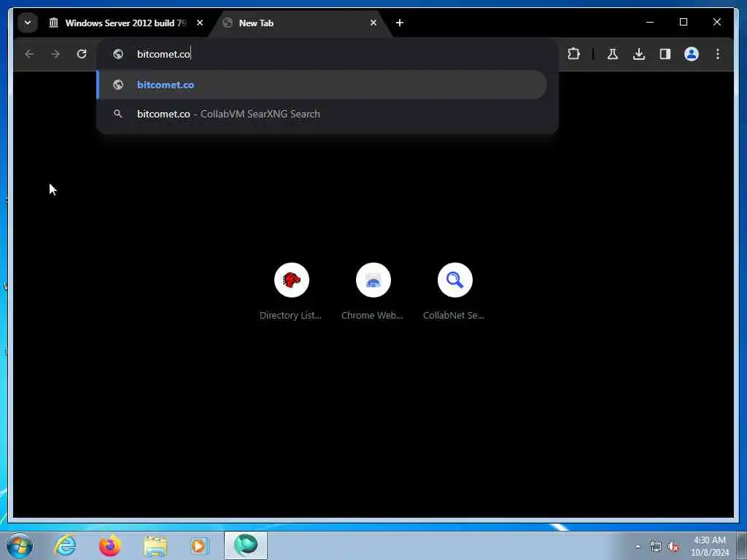Close the Windows Server 2012 build tab

[200, 23]
